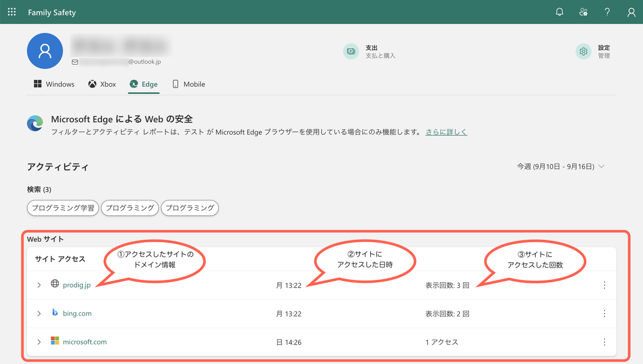643x364 pixels.
Task: Open account profile icon in header
Action: (631, 12)
